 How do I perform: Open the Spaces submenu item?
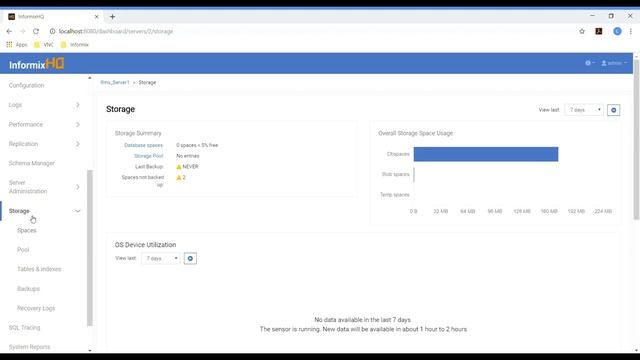pos(27,231)
